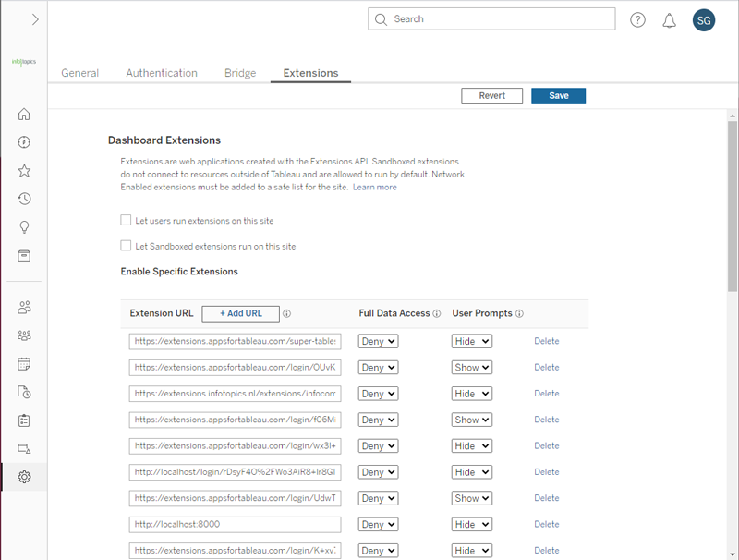Open Favorites star icon in sidebar
This screenshot has height=560, width=739.
(24, 171)
